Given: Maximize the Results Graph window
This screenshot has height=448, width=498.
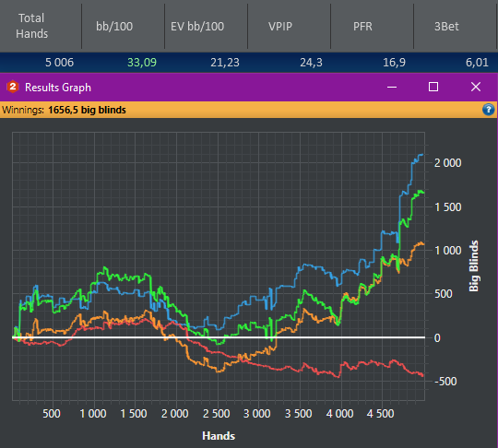Looking at the screenshot, I should [x=433, y=87].
